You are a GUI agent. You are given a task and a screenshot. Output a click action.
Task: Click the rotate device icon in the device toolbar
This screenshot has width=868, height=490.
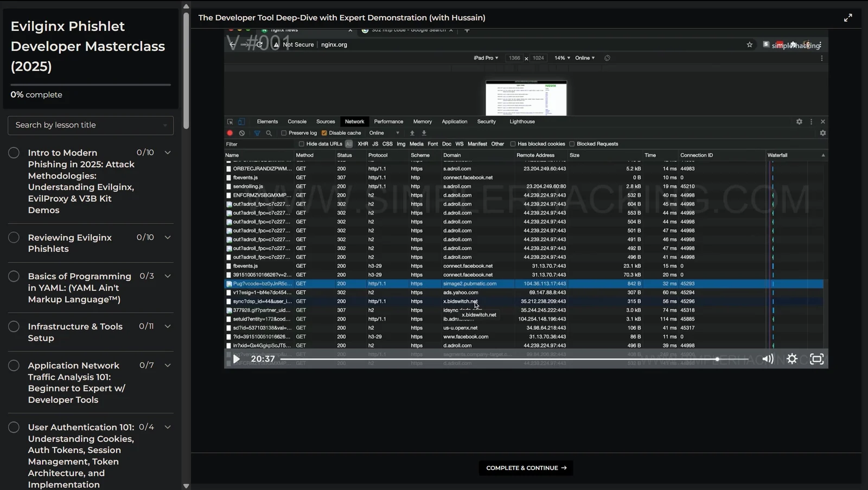607,58
